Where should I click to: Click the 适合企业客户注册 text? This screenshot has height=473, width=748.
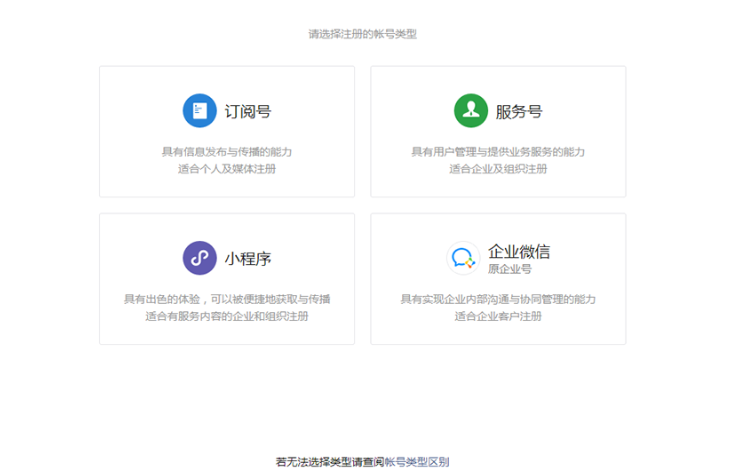pos(498,316)
